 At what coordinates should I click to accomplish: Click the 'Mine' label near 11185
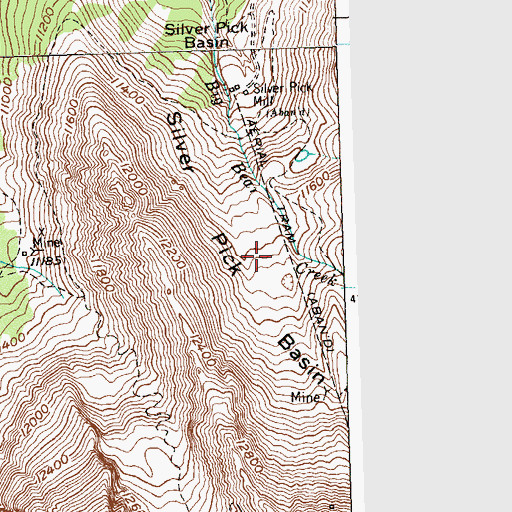tap(47, 243)
